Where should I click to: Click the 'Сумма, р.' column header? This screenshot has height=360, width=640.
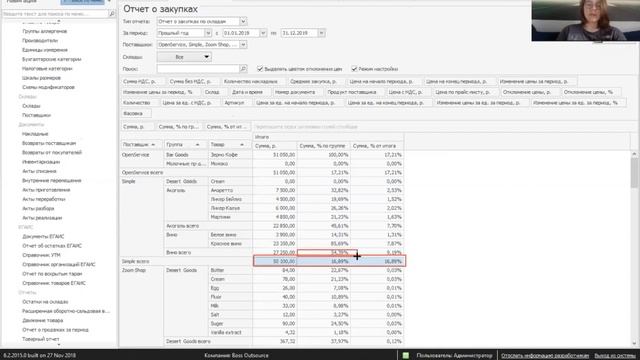[275, 146]
